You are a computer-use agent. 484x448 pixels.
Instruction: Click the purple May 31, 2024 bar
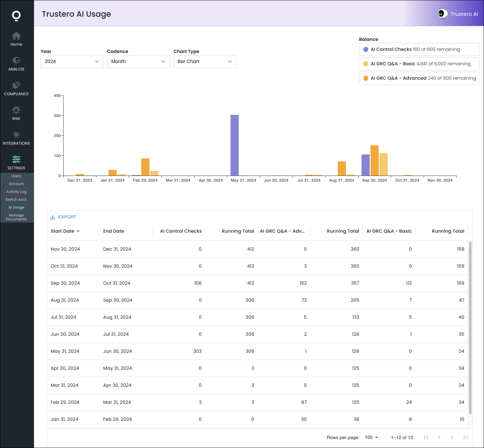234,145
